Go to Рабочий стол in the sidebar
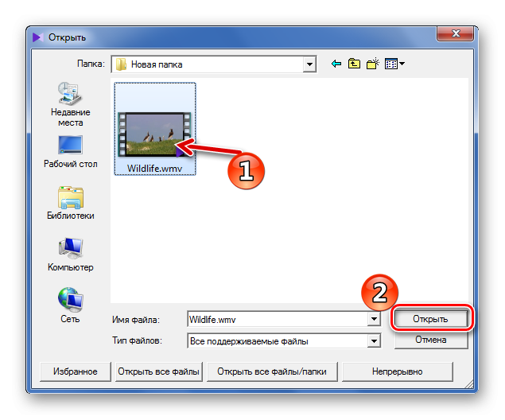This screenshot has height=420, width=505. pyautogui.click(x=70, y=151)
